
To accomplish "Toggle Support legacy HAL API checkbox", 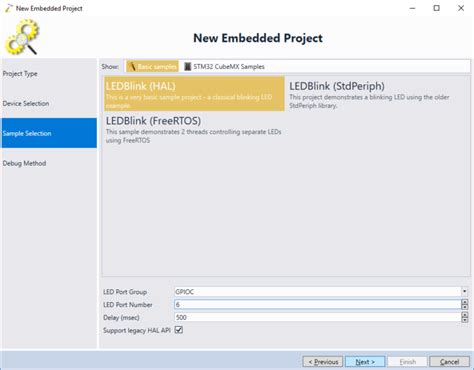I will [179, 330].
